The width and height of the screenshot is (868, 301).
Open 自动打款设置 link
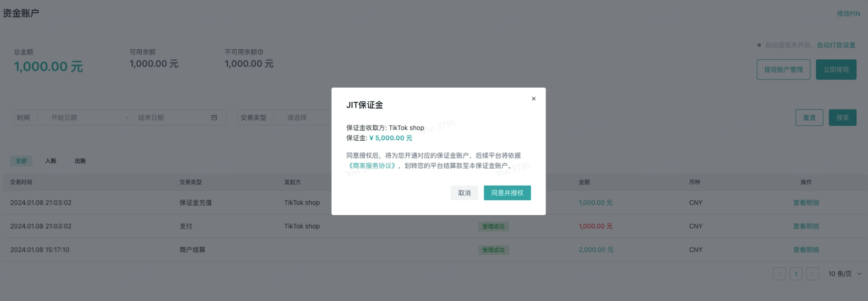[836, 45]
